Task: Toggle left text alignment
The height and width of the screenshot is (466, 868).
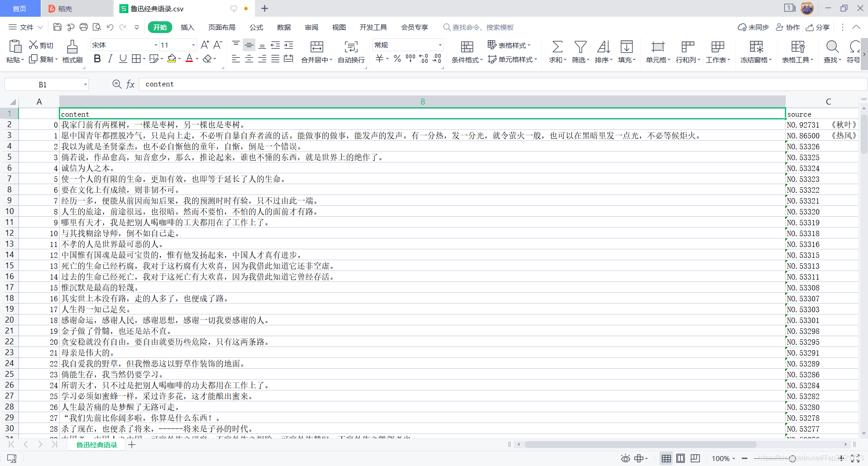Action: 236,59
